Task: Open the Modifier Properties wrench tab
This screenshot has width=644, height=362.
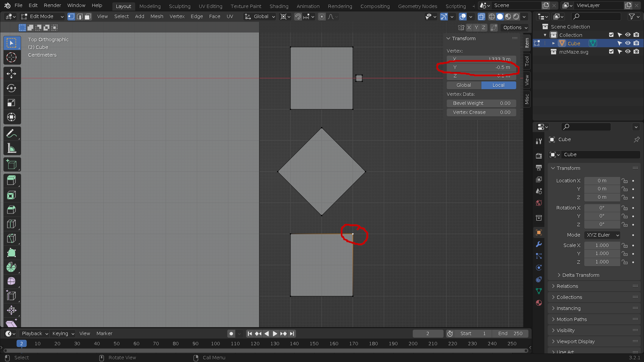Action: tap(539, 244)
